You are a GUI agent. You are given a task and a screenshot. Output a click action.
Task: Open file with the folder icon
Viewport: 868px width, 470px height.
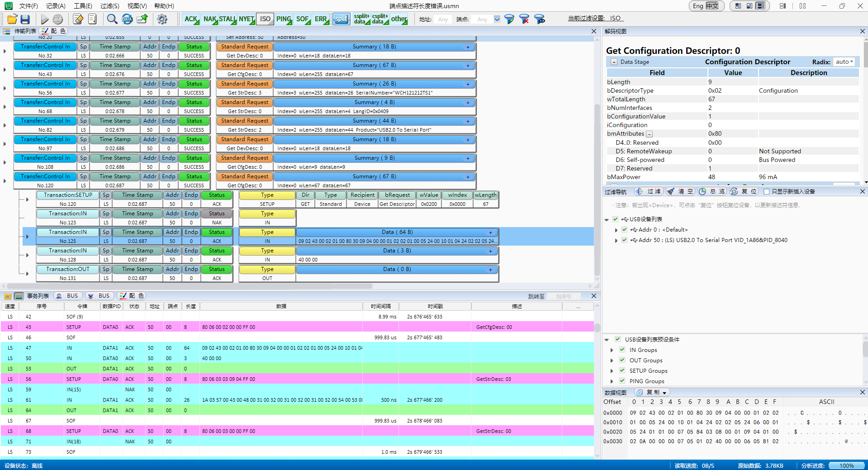click(x=12, y=19)
